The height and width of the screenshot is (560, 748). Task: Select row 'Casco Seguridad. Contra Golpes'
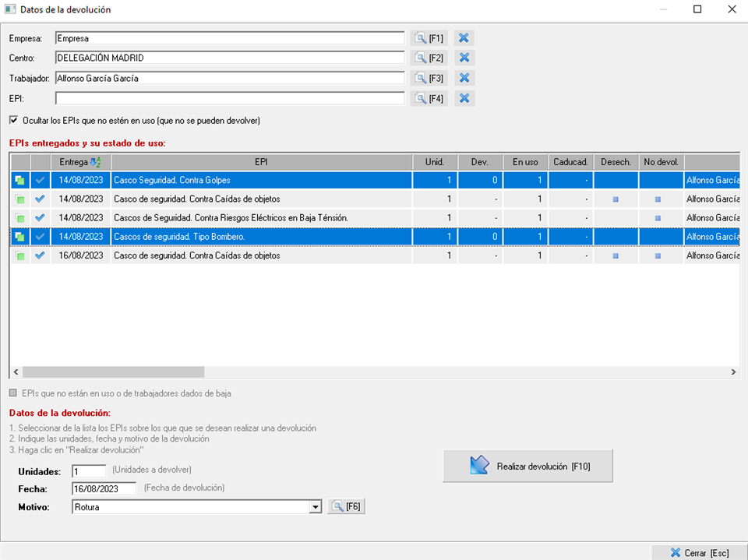(x=375, y=181)
